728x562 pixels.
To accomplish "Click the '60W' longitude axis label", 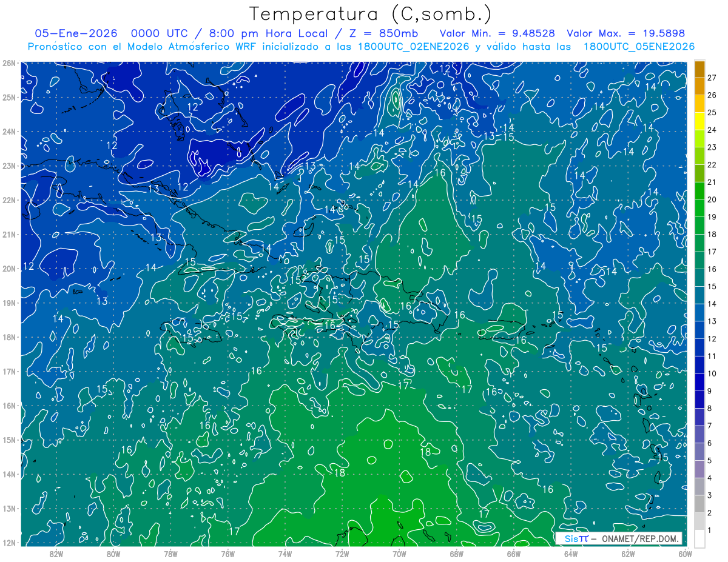I will [x=685, y=554].
